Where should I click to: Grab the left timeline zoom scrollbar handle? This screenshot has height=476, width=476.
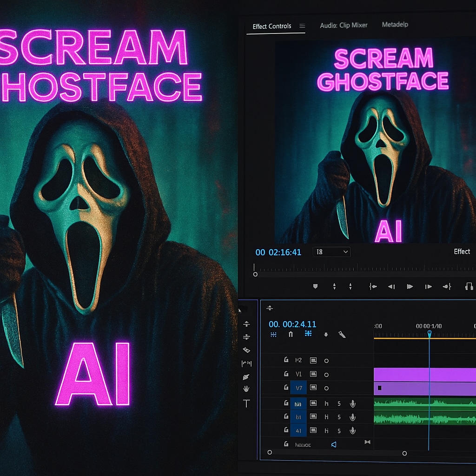(x=270, y=452)
